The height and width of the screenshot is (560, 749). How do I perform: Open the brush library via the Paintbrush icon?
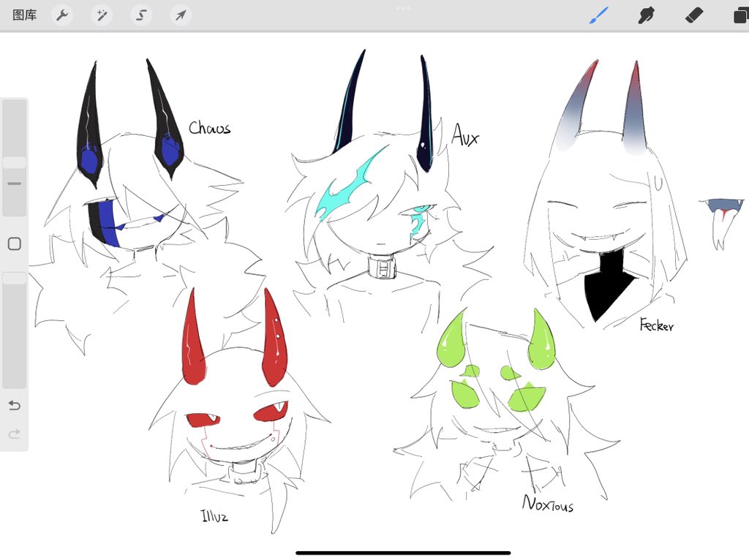coord(598,15)
